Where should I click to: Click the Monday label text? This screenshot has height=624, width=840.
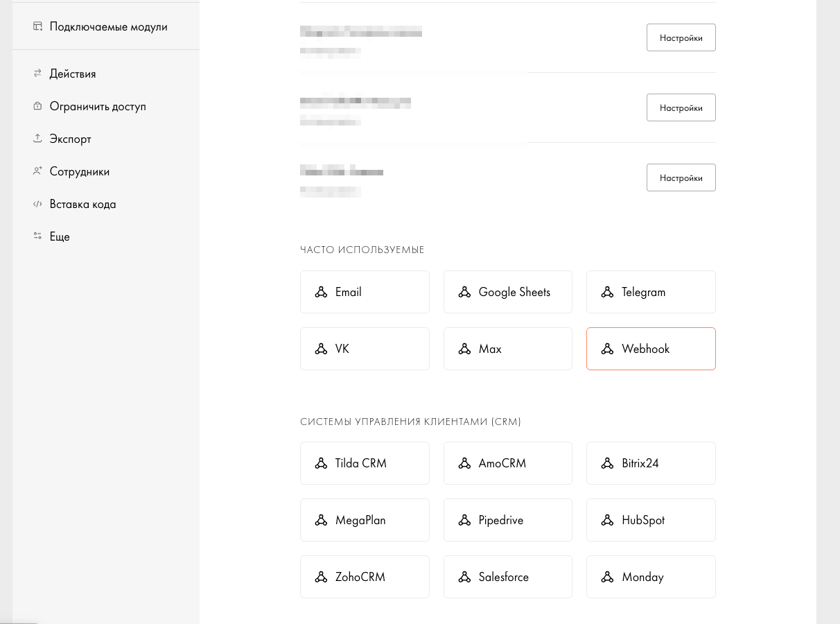click(642, 576)
